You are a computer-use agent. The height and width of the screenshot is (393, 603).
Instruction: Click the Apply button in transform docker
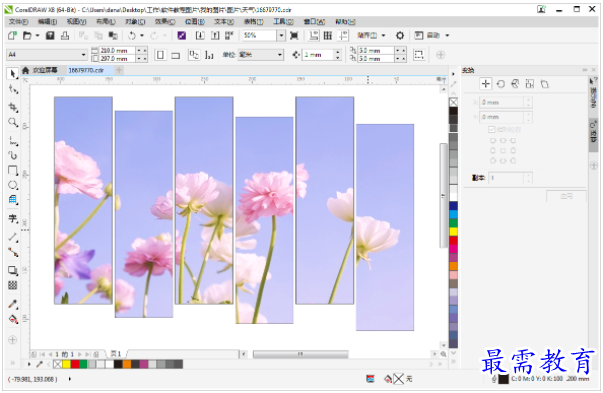(566, 196)
